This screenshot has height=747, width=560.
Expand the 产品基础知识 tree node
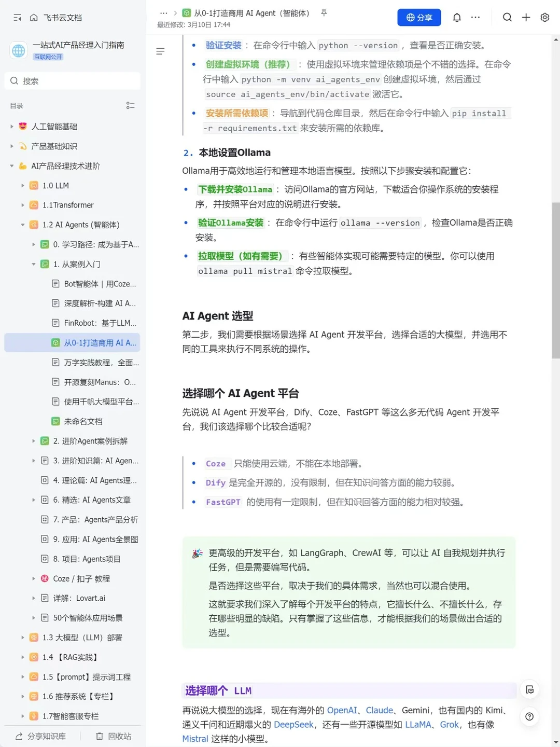click(x=12, y=146)
